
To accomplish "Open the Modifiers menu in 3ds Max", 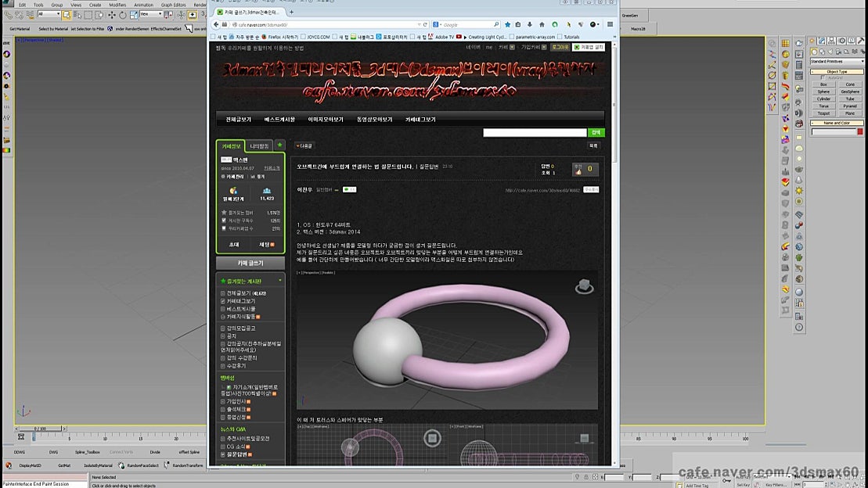I will pos(117,5).
